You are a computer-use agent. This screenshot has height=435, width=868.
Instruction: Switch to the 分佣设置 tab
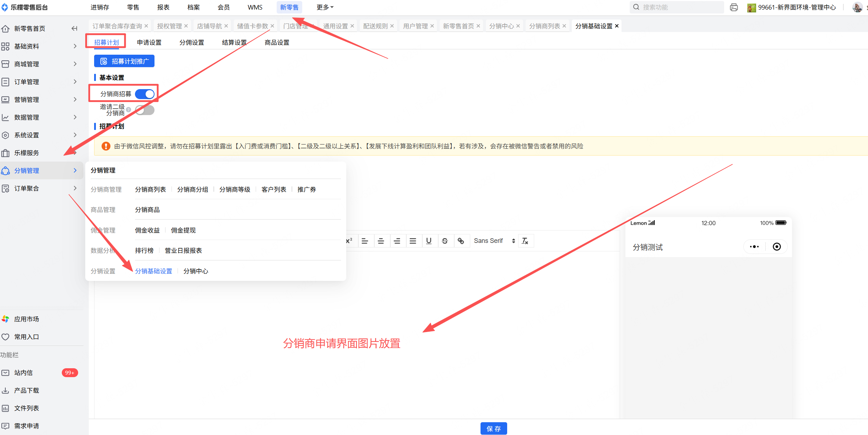[x=191, y=42]
